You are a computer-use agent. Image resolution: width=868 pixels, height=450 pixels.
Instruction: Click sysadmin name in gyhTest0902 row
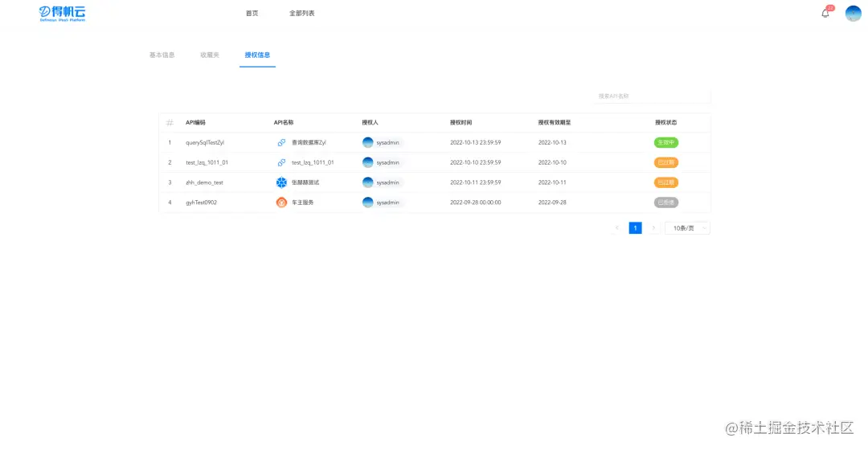click(387, 202)
